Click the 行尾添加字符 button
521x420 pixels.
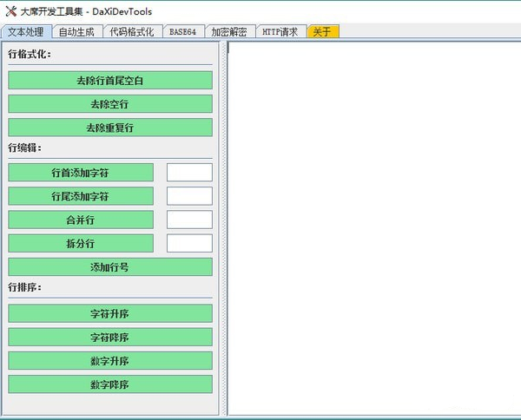tap(81, 196)
